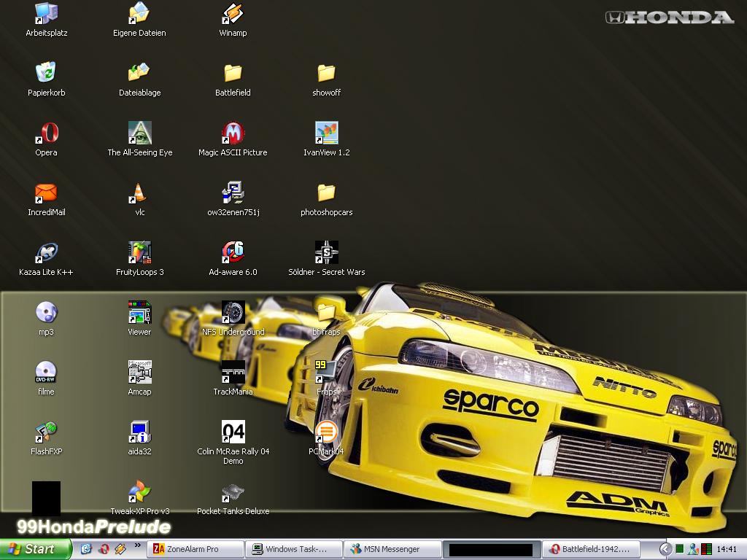
Task: Switch to Windows Task-Manager taskbar button
Action: (294, 549)
